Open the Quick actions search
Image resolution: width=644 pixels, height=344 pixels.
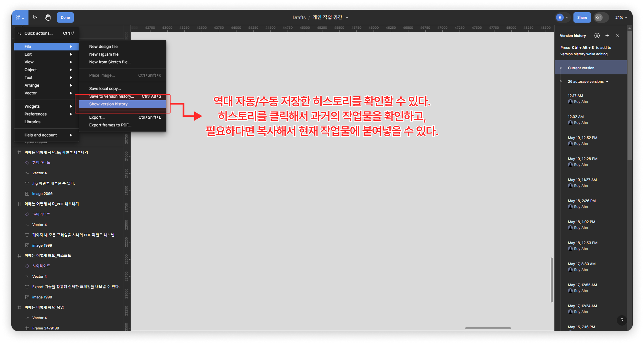(x=46, y=33)
